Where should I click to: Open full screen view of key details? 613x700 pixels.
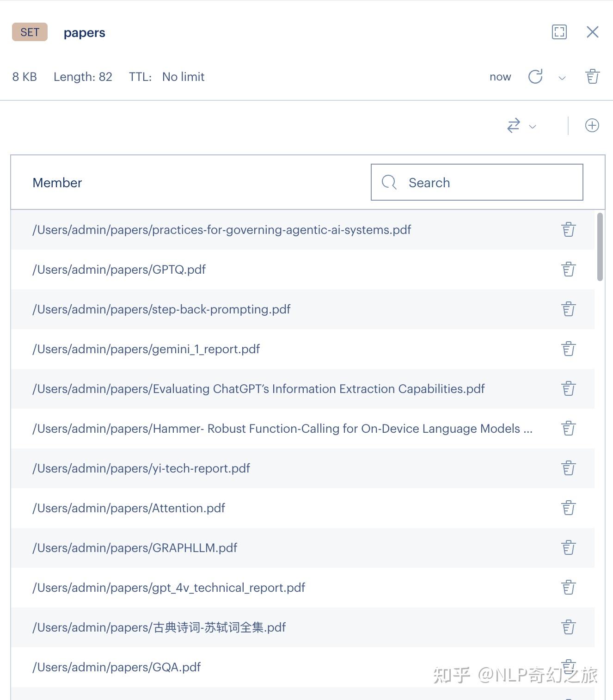coord(559,32)
